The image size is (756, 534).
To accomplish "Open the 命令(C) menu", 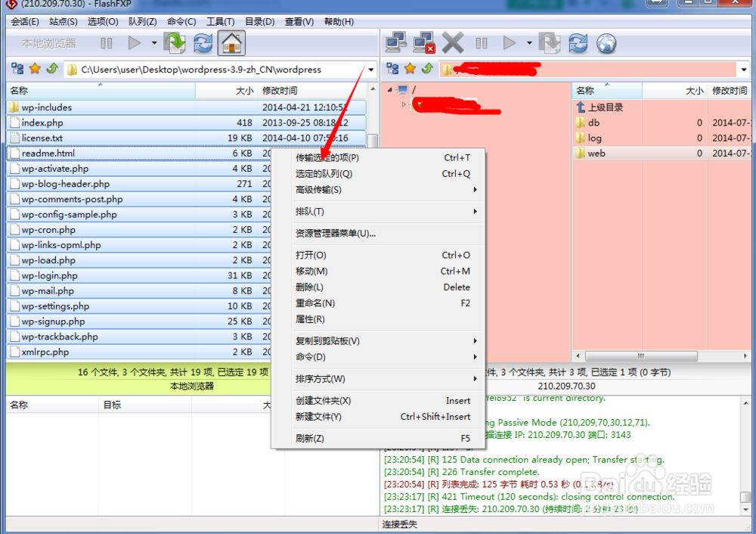I will [181, 22].
